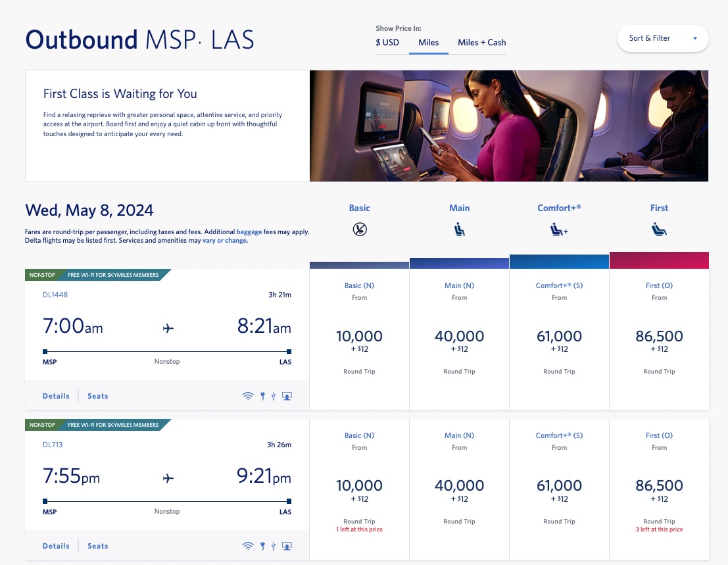The height and width of the screenshot is (565, 728).
Task: Select the Comfort+ column header label
Action: pos(559,208)
